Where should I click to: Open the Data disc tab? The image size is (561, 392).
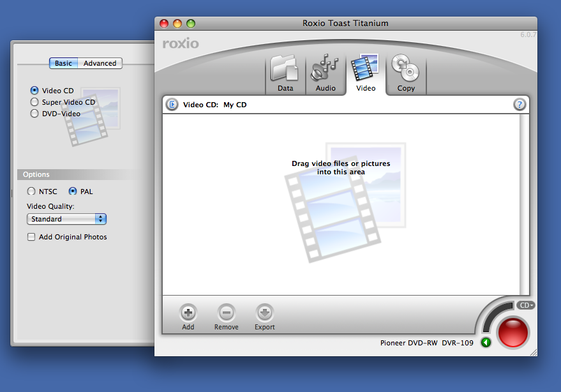[x=285, y=73]
